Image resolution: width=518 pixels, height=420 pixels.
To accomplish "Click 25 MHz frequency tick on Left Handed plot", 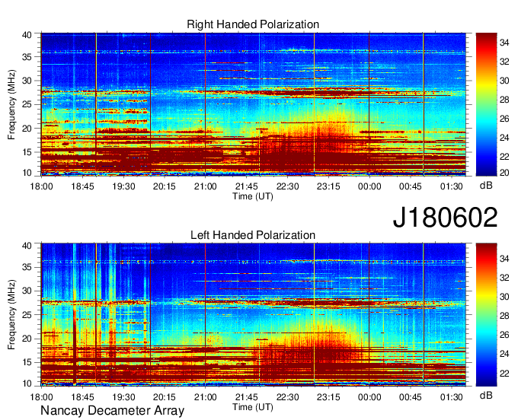I will click(27, 315).
